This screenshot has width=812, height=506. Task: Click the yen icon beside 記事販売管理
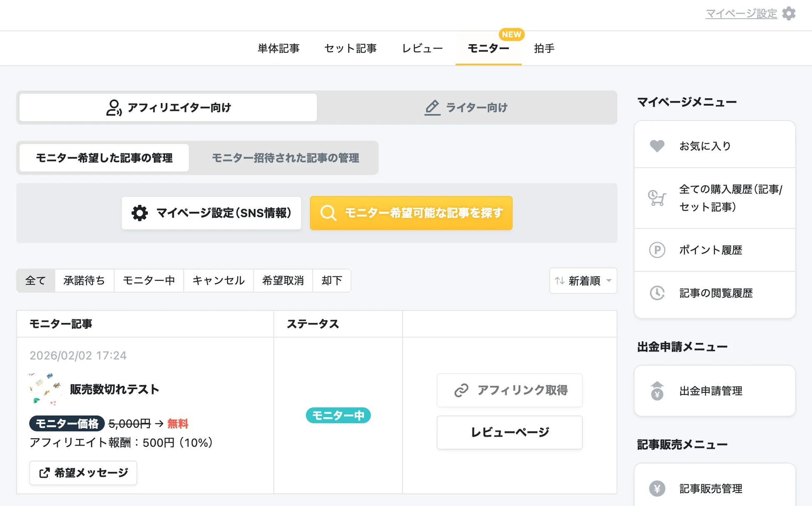coord(657,488)
